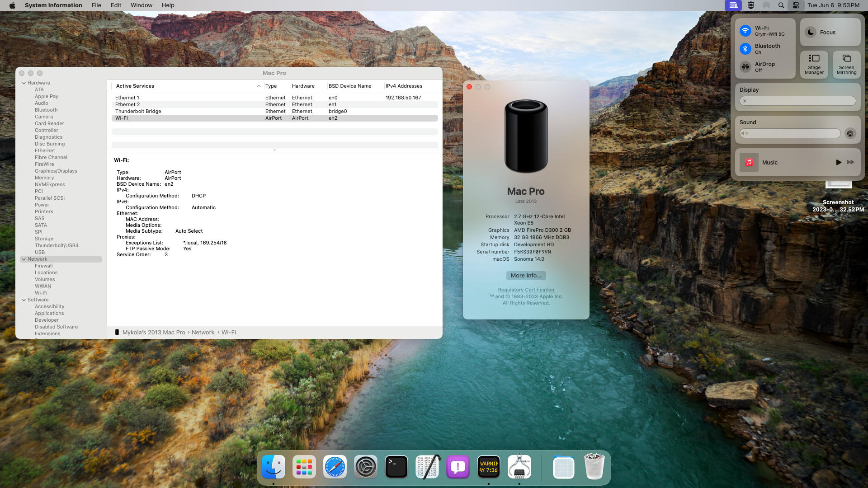868x488 pixels.
Task: Collapse the Software section in sidebar
Action: coord(24,300)
